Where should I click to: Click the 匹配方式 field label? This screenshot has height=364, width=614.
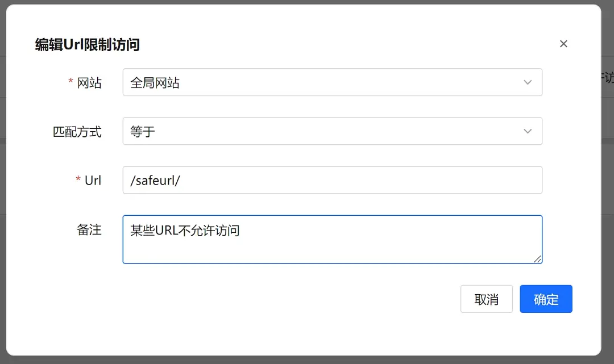click(77, 132)
